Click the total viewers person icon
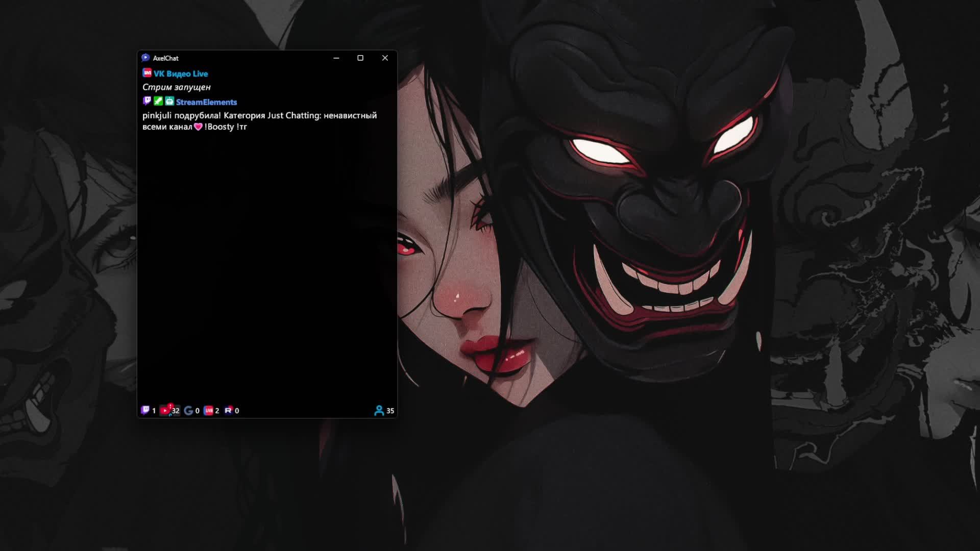The width and height of the screenshot is (980, 551). [x=379, y=411]
